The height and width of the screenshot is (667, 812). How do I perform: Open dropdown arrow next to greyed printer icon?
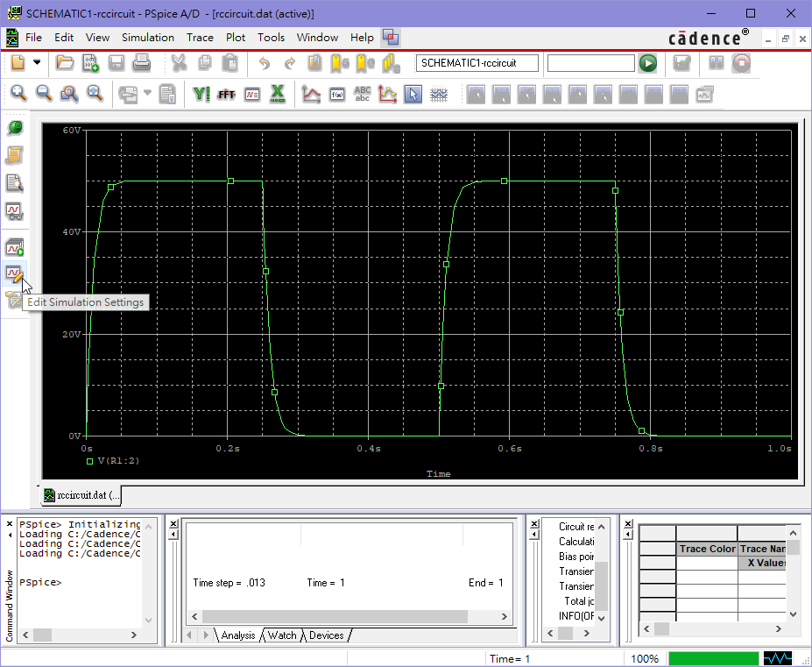pyautogui.click(x=147, y=93)
